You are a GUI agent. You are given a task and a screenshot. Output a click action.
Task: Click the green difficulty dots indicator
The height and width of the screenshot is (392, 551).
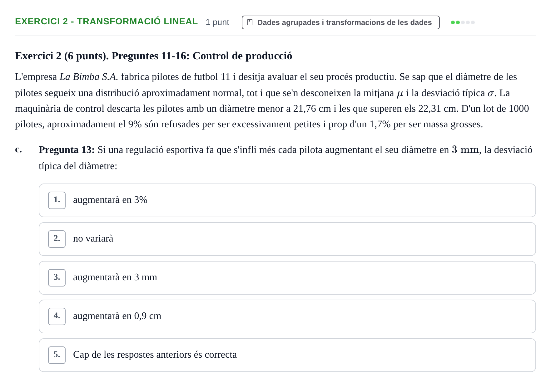pos(463,22)
